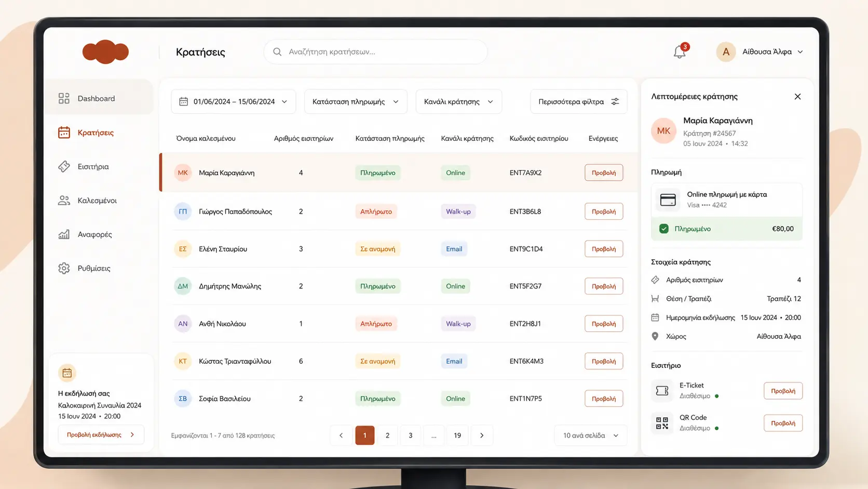Click the event calendar icon in sidebar card
The height and width of the screenshot is (489, 868).
point(67,373)
